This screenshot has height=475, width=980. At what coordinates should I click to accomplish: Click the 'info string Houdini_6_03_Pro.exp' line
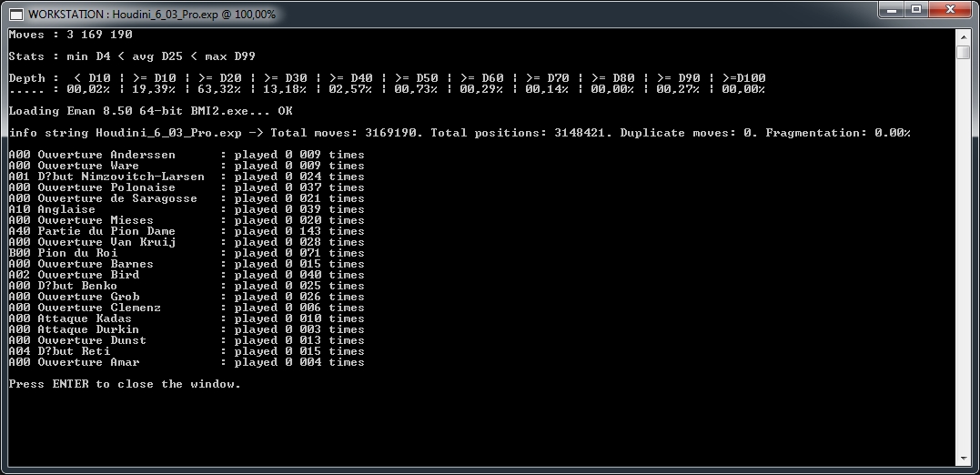[x=460, y=133]
